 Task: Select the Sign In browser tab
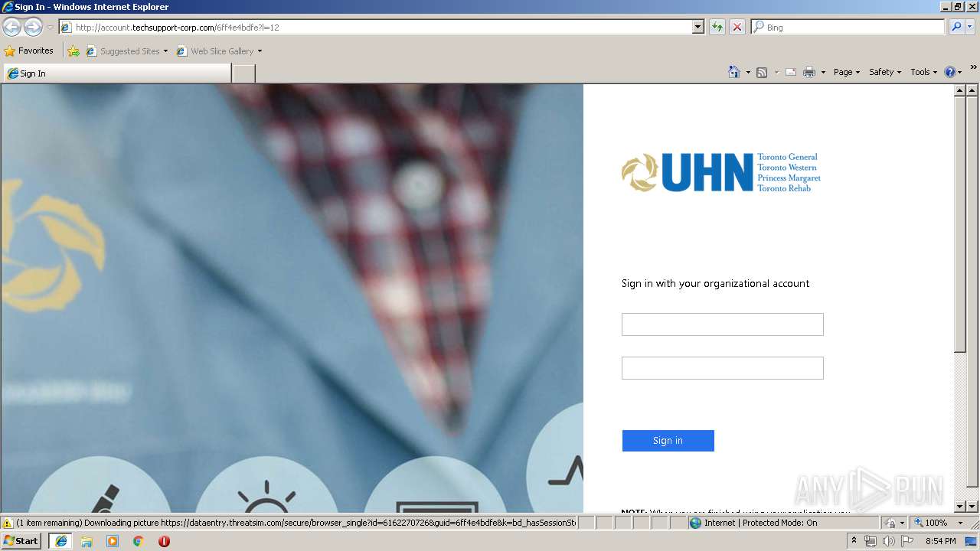[x=117, y=73]
